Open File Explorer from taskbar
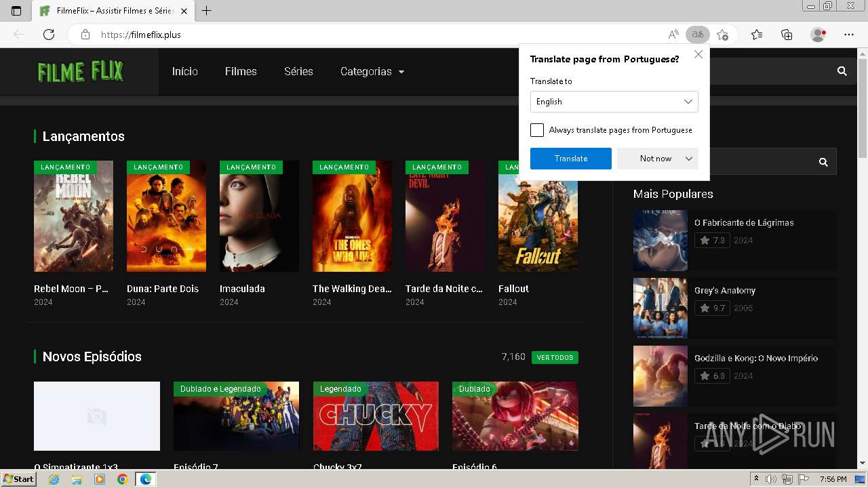 [x=77, y=479]
